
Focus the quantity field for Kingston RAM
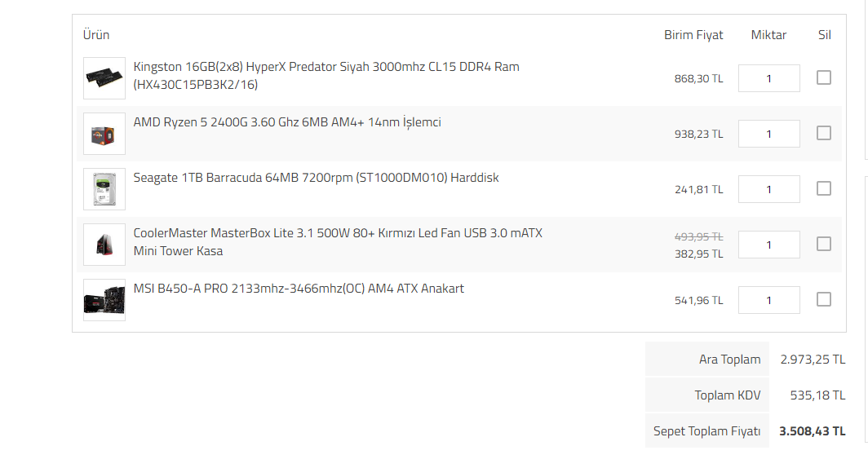click(768, 78)
